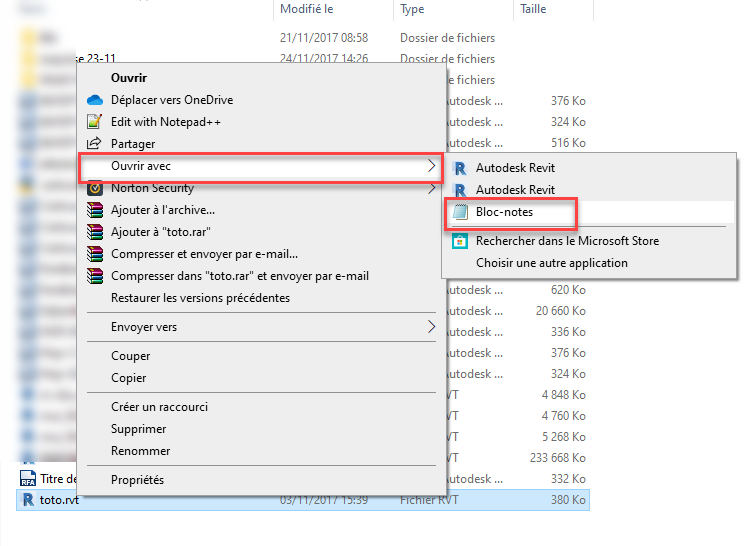This screenshot has width=744, height=546.
Task: Select Renommer from the context menu
Action: pos(140,451)
